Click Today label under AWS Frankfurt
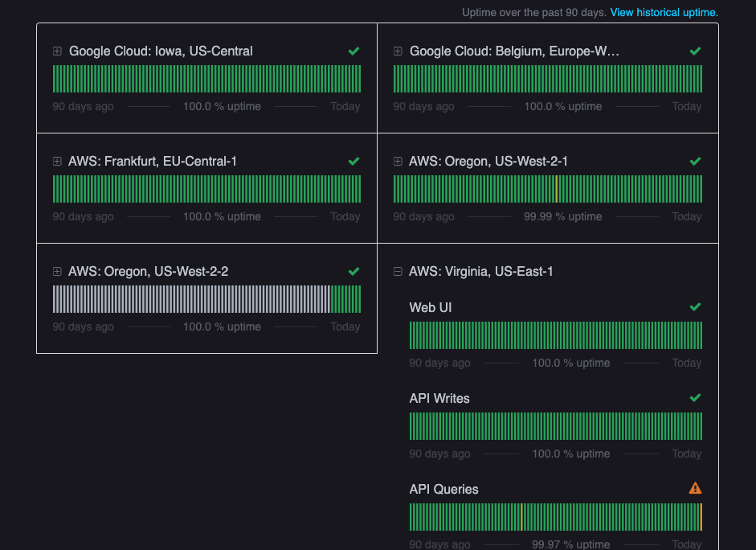The height and width of the screenshot is (550, 756). tap(345, 216)
